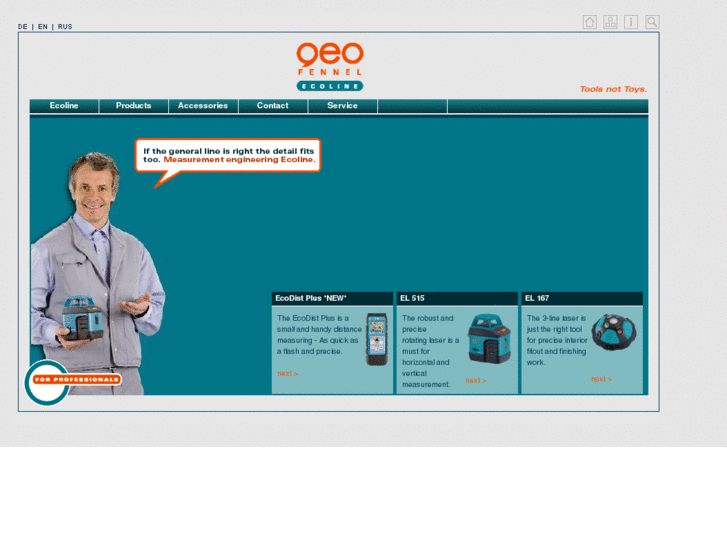Switch language to RUS

click(x=65, y=27)
